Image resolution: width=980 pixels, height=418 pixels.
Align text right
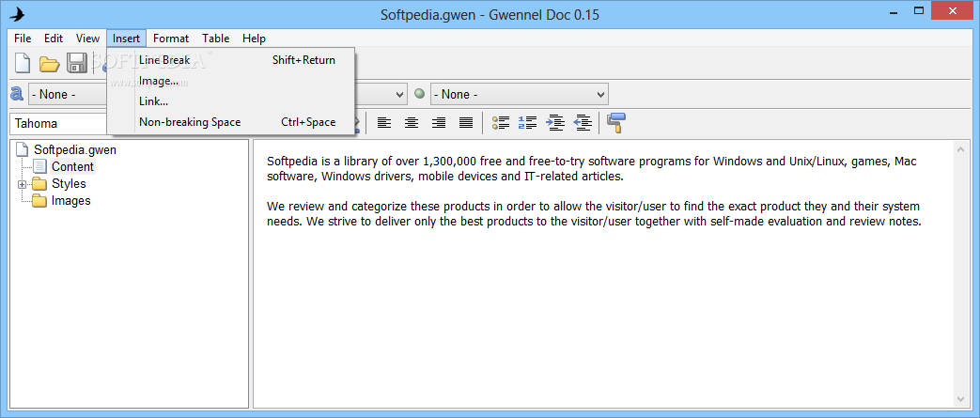(x=439, y=123)
